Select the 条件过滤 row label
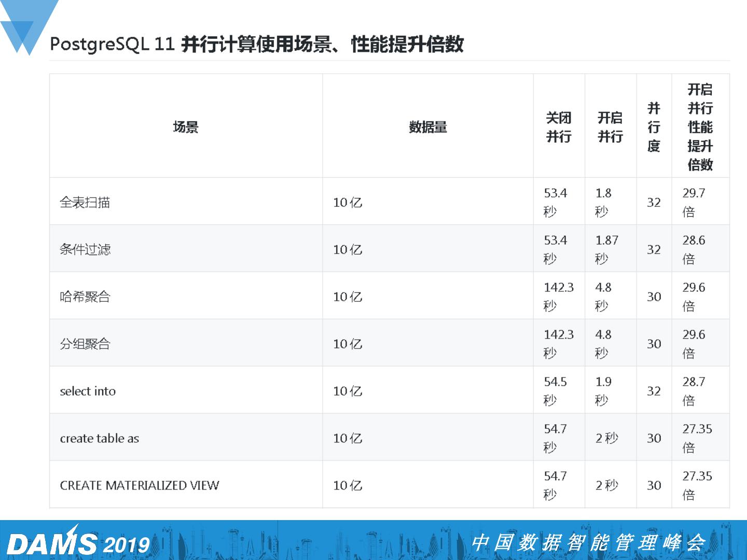Viewport: 747px width, 560px height. (85, 249)
